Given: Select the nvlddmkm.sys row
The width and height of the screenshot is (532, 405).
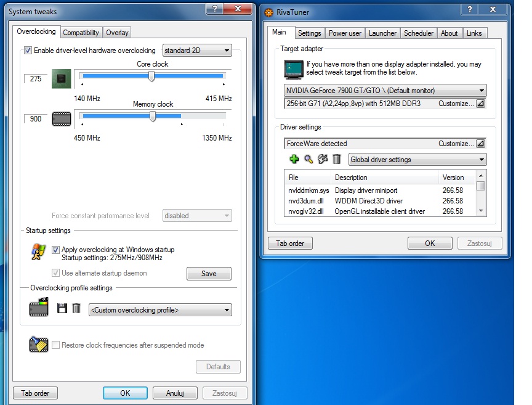Looking at the screenshot, I should click(380, 190).
